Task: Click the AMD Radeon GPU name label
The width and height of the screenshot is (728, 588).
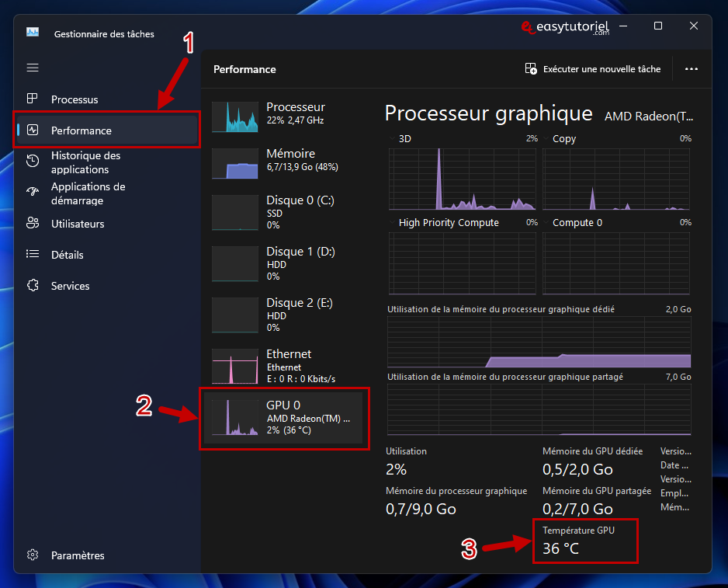Action: [649, 117]
